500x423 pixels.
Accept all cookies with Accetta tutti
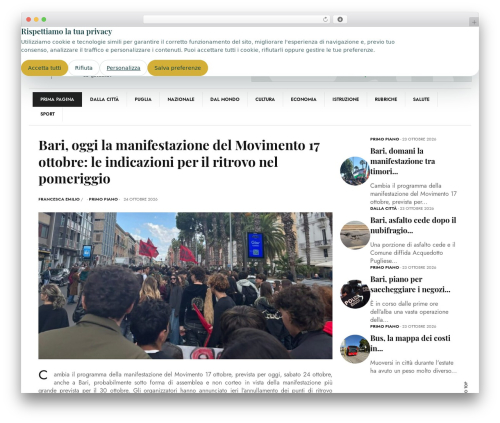(x=44, y=68)
